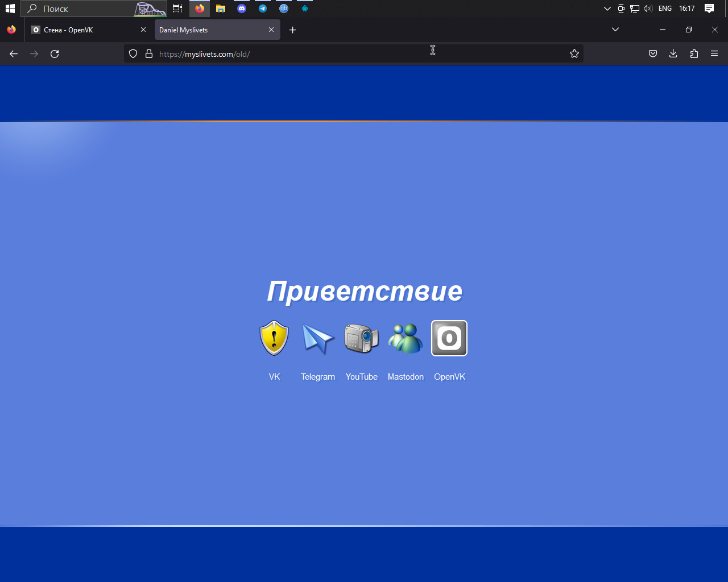Click the YouTube camcorder icon

tap(362, 338)
